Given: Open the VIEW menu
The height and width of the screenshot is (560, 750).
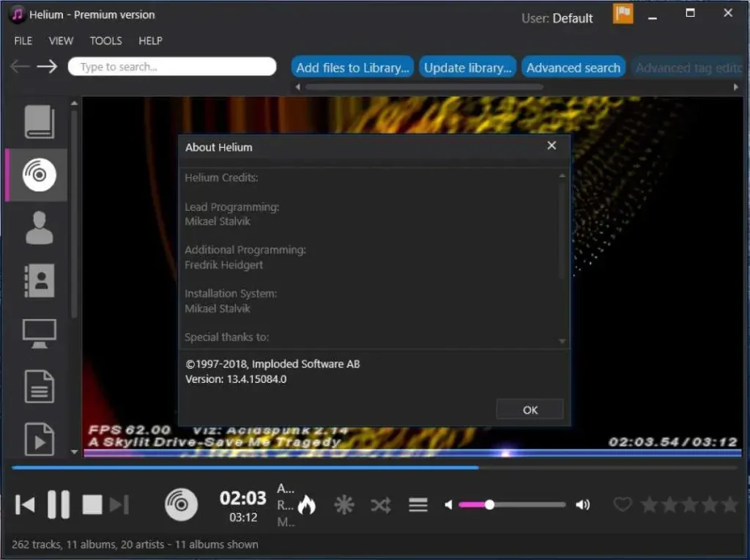Looking at the screenshot, I should click(x=61, y=41).
